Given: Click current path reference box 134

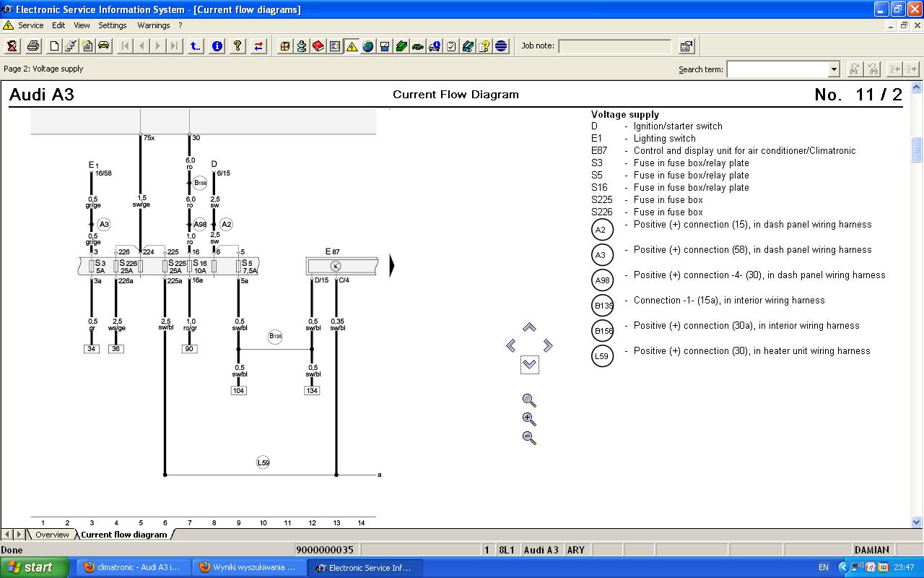Looking at the screenshot, I should pos(312,391).
